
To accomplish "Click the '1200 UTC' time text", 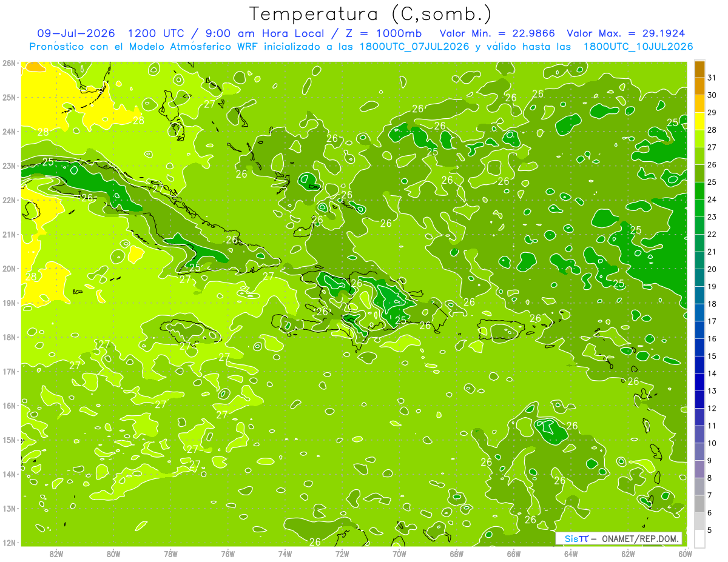I will (158, 33).
